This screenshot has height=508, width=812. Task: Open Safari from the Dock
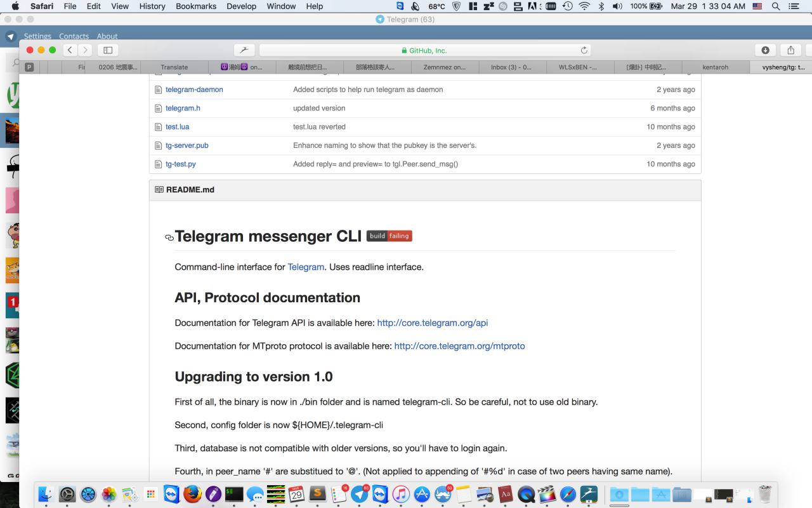tap(568, 494)
